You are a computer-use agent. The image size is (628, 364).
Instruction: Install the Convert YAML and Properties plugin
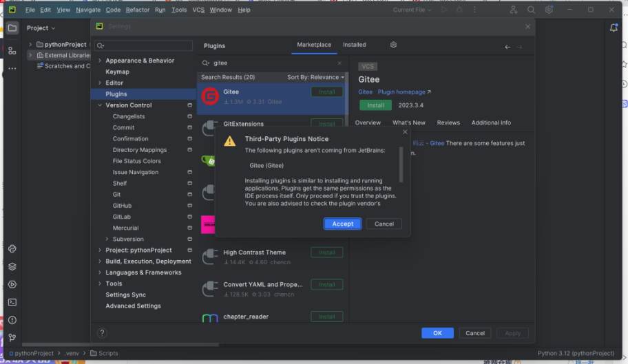click(x=327, y=284)
